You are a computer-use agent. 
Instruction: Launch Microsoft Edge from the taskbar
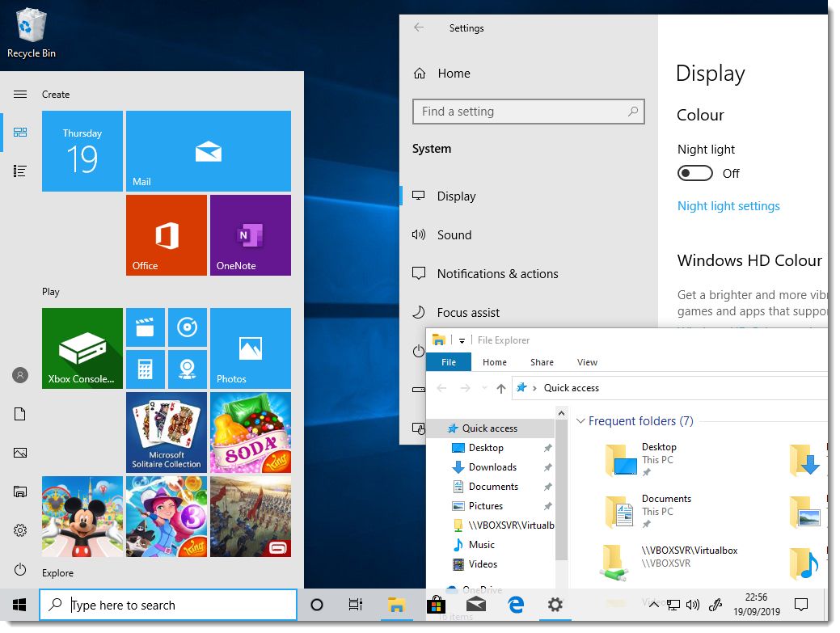coord(515,604)
